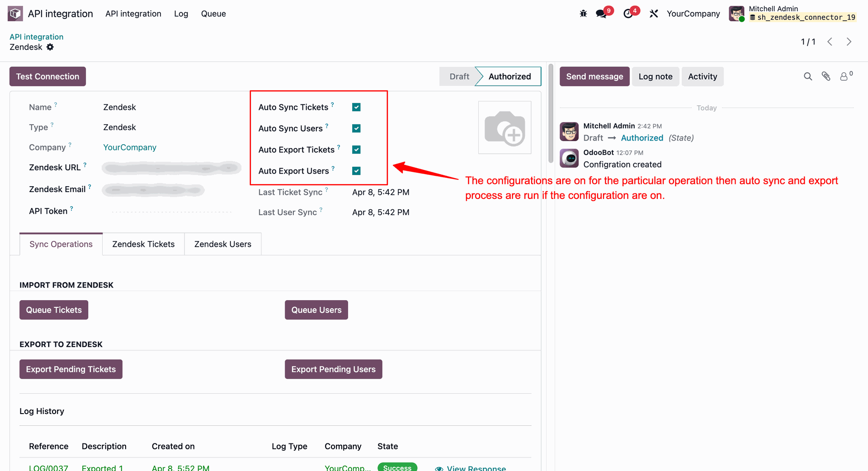Search messages with the magnifier icon

808,76
